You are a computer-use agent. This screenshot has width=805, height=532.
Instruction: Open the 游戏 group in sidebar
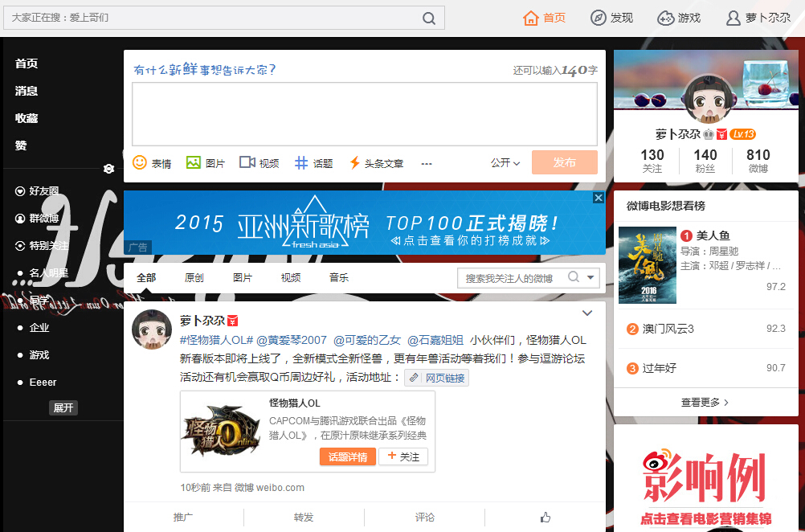(34, 355)
